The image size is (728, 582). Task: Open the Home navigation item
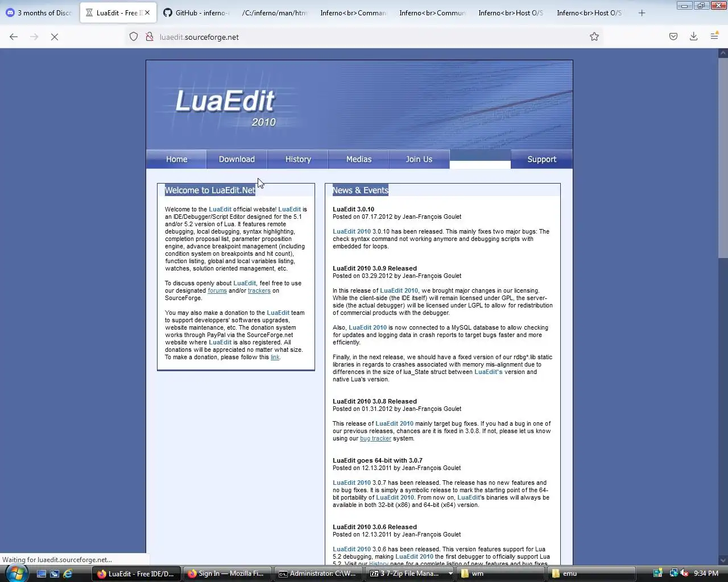pyautogui.click(x=176, y=159)
